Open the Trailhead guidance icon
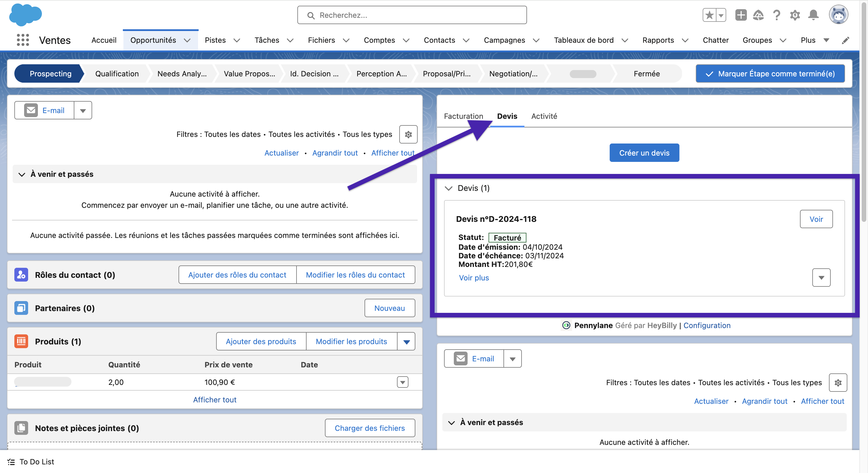Image resolution: width=868 pixels, height=473 pixels. [758, 15]
